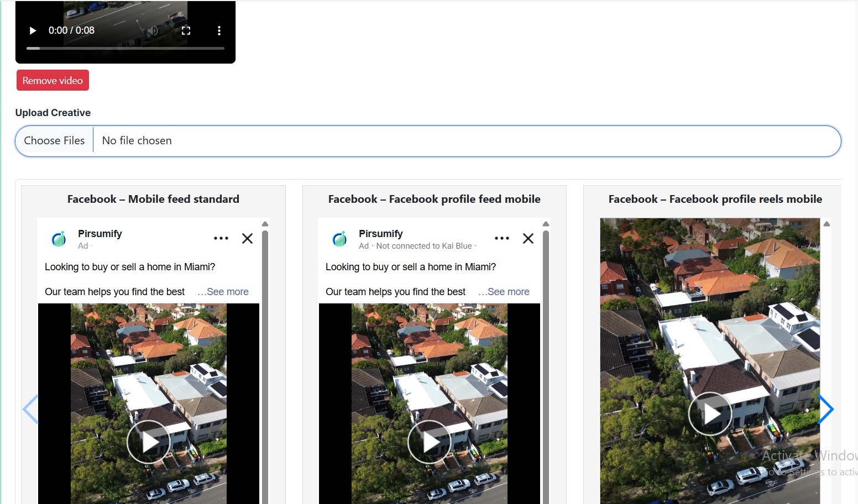Click Pirsumify page name in Mobile feed standard
The image size is (858, 504).
(x=100, y=234)
